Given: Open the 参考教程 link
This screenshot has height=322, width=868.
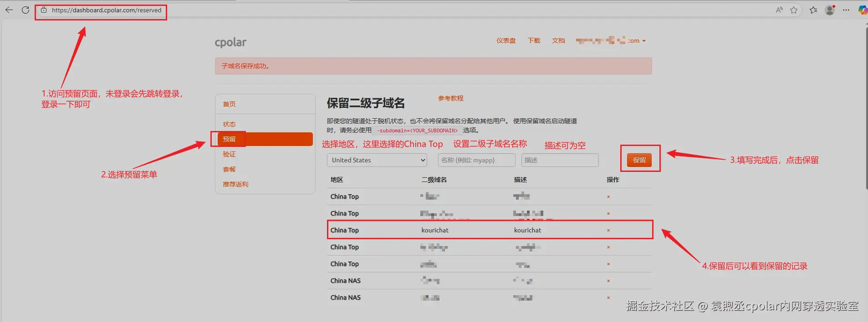Looking at the screenshot, I should point(451,98).
